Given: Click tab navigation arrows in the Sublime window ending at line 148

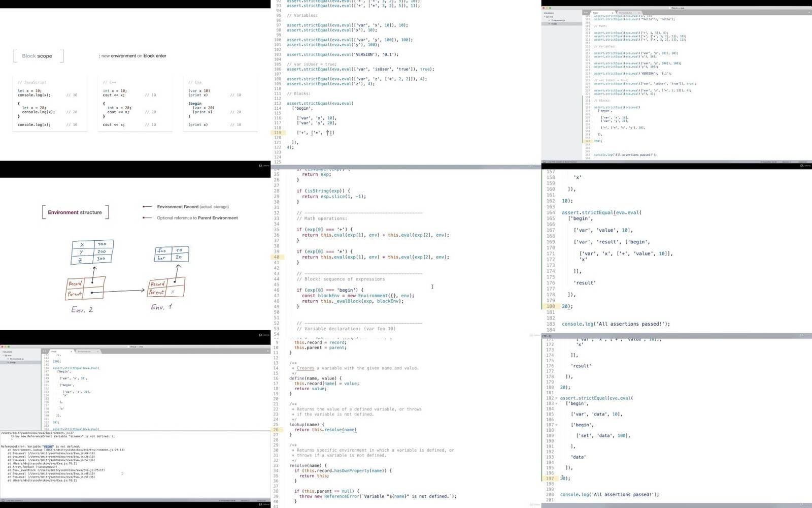Looking at the screenshot, I should point(586,12).
